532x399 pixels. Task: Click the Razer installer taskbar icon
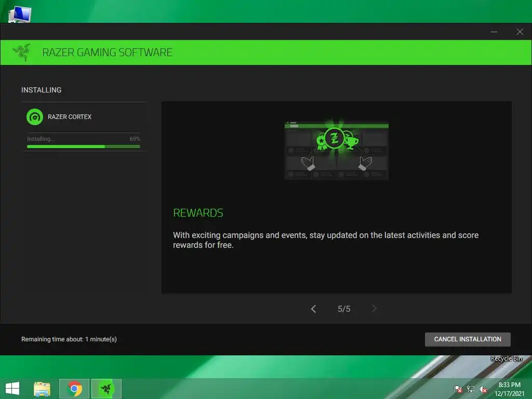click(106, 389)
